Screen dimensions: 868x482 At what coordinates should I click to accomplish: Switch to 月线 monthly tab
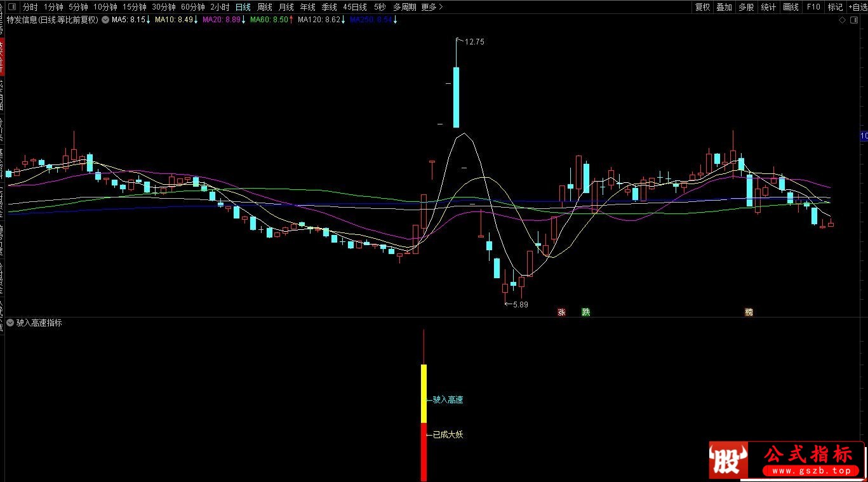point(286,7)
